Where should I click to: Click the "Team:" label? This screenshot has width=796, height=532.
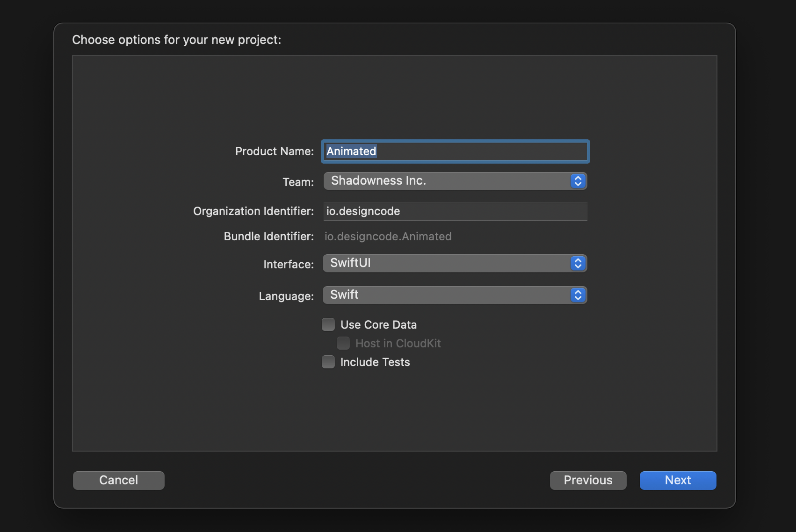tap(298, 182)
